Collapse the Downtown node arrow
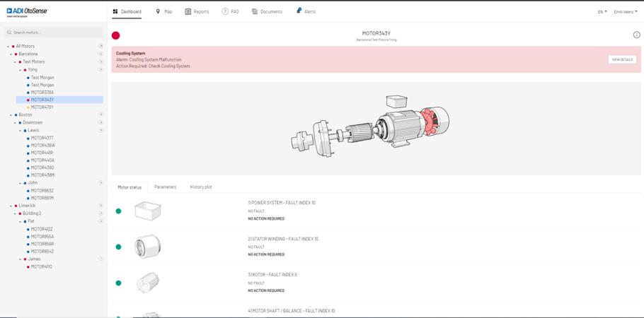644x318 pixels. point(15,123)
